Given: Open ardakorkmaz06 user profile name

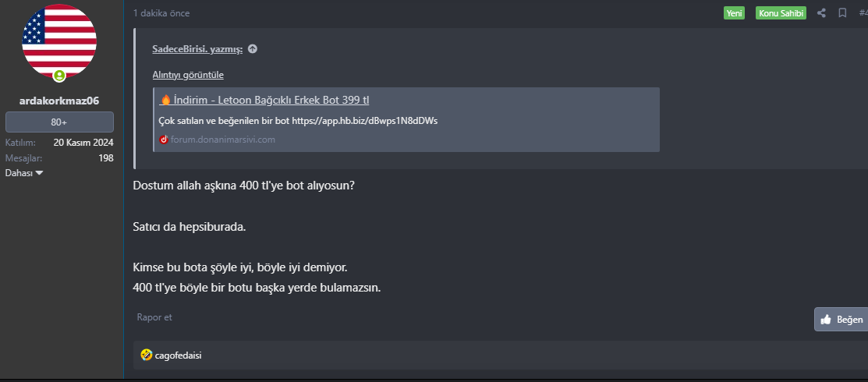Looking at the screenshot, I should pos(59,101).
